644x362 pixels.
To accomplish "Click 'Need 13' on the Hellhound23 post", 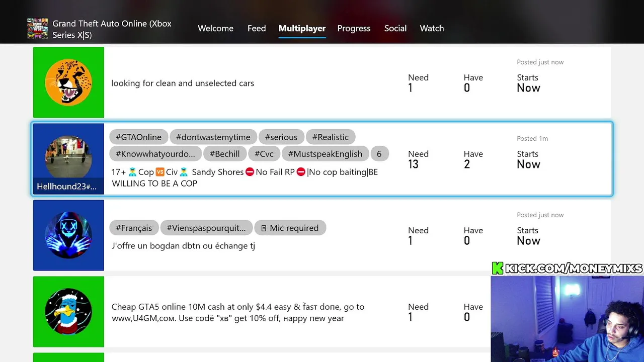I will (418, 159).
